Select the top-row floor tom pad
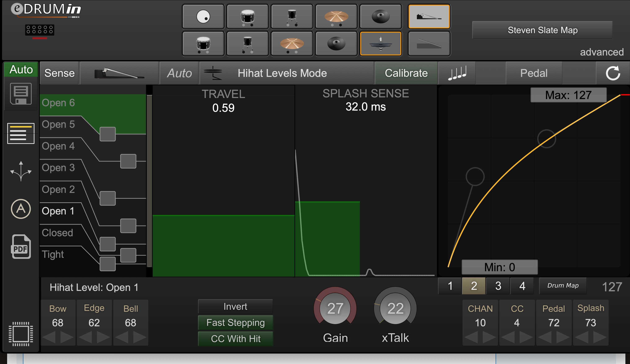Image resolution: width=630 pixels, height=364 pixels. tap(292, 17)
